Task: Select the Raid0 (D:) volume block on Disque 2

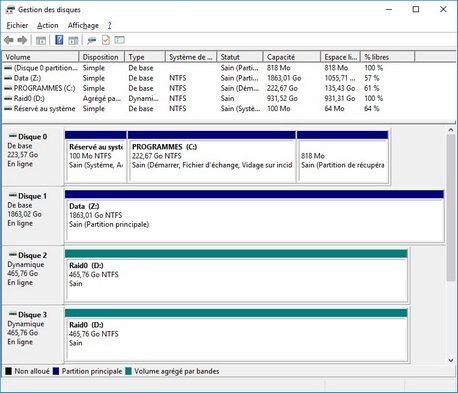Action: pyautogui.click(x=236, y=276)
